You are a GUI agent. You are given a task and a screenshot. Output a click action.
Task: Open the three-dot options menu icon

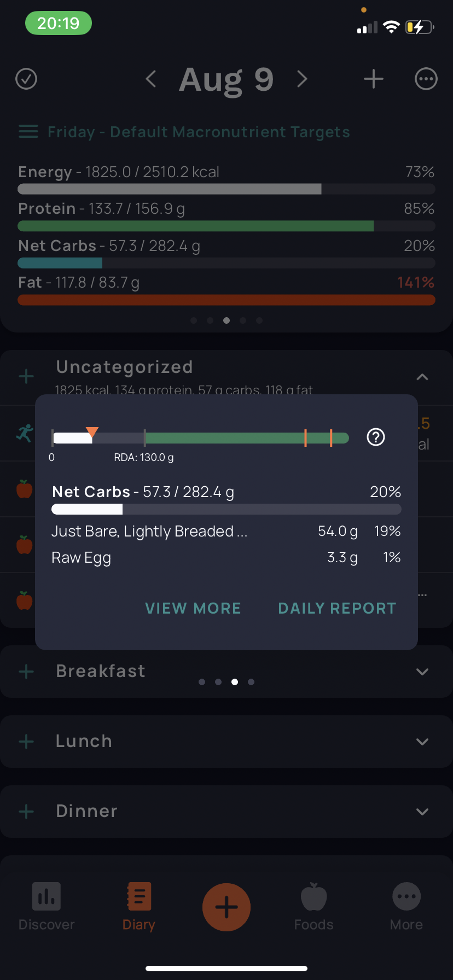click(x=426, y=79)
